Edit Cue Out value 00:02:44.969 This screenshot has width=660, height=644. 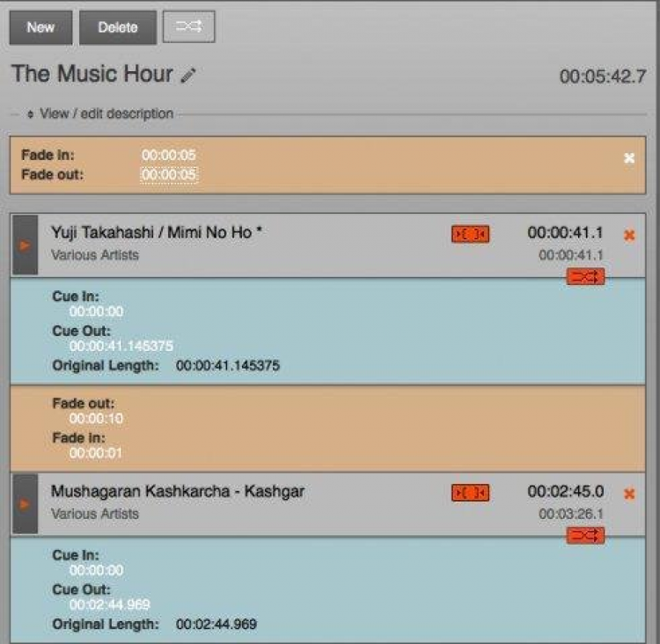pyautogui.click(x=110, y=604)
